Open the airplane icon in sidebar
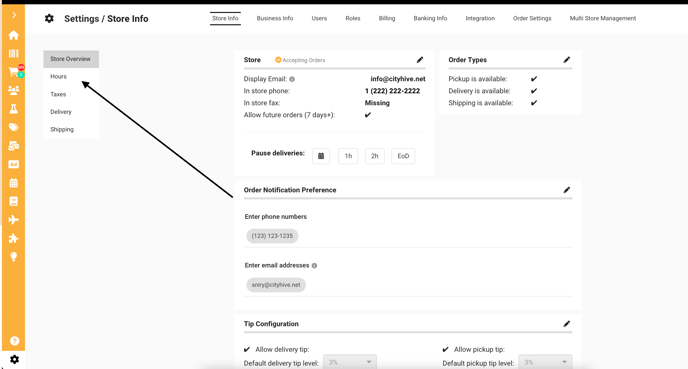 pyautogui.click(x=14, y=220)
